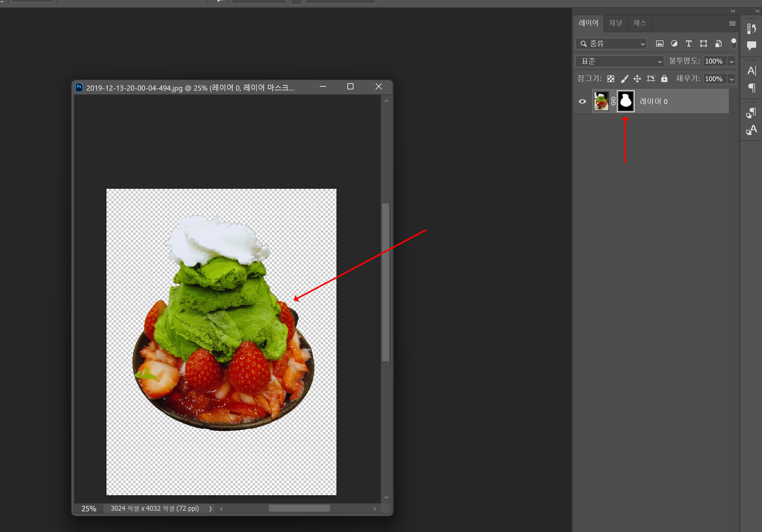Image resolution: width=762 pixels, height=532 pixels.
Task: Toggle the layer filtering switch
Action: pyautogui.click(x=733, y=43)
